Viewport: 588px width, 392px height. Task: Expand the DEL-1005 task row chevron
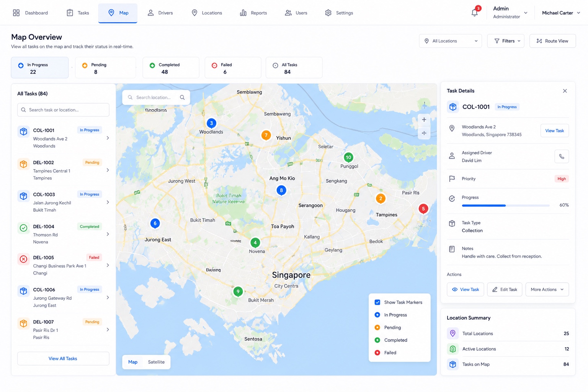coord(108,265)
